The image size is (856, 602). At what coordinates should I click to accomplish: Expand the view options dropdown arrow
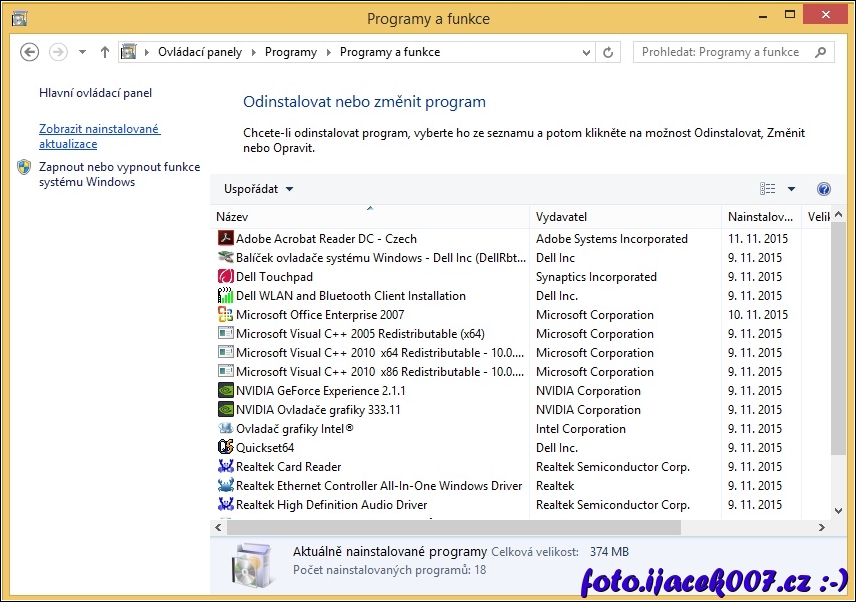(x=791, y=189)
